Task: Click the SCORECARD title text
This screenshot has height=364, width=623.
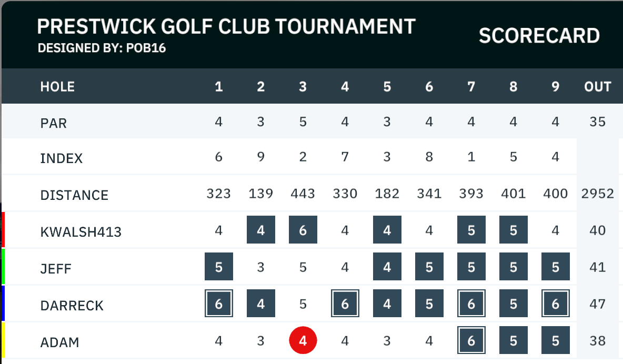Action: click(x=539, y=35)
